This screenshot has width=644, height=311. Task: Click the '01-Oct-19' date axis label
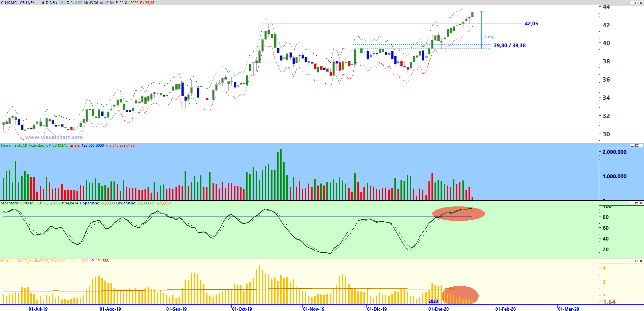tap(242, 309)
